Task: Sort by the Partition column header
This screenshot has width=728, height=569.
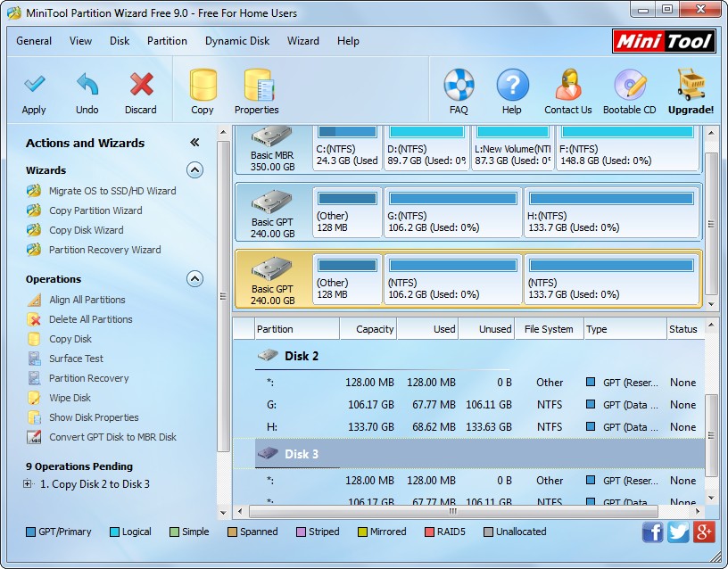Action: 297,329
